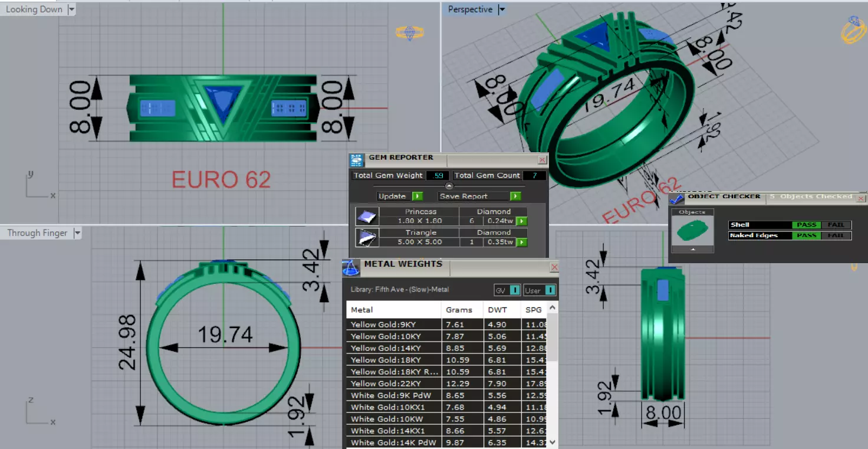Viewport: 868px width, 449px height.
Task: Click the ring icon in Looking Down viewport
Action: point(409,33)
